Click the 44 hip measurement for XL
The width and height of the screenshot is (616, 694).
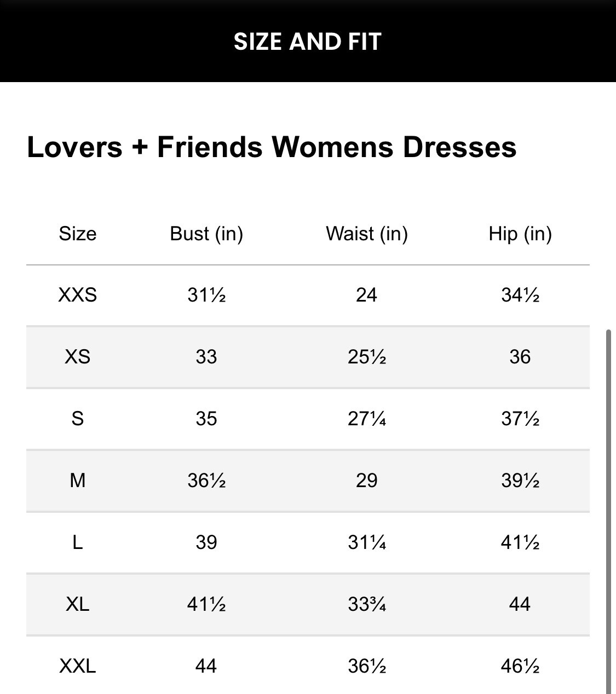[x=520, y=604]
